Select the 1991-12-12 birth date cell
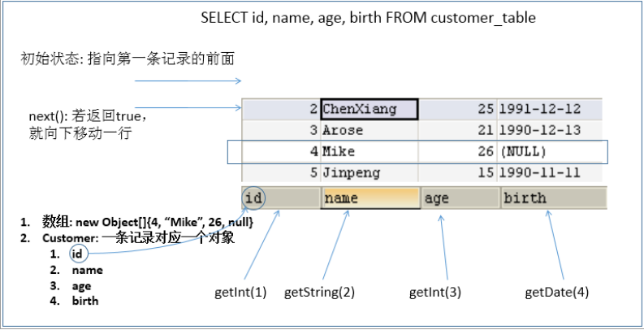 [x=550, y=109]
